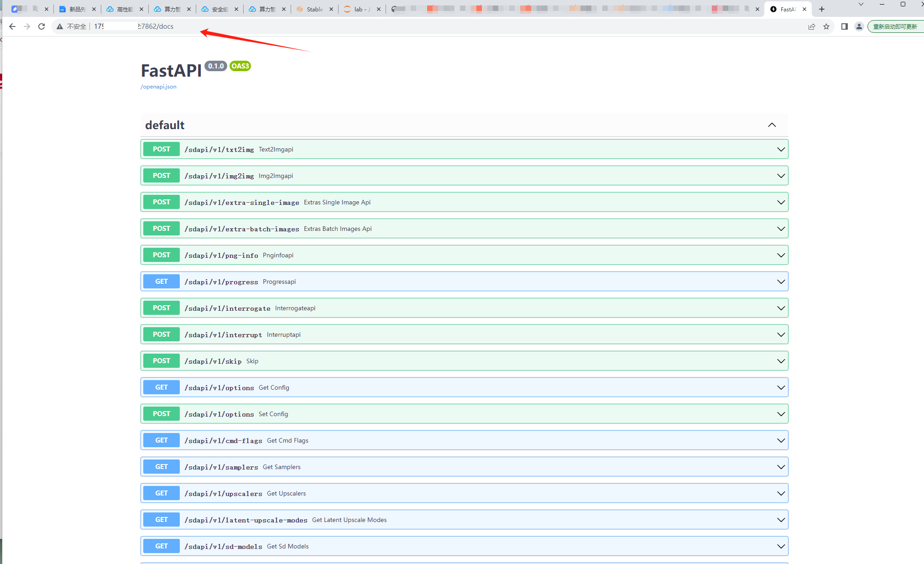This screenshot has width=924, height=564.
Task: Expand the progress endpoint chevron
Action: tap(781, 282)
